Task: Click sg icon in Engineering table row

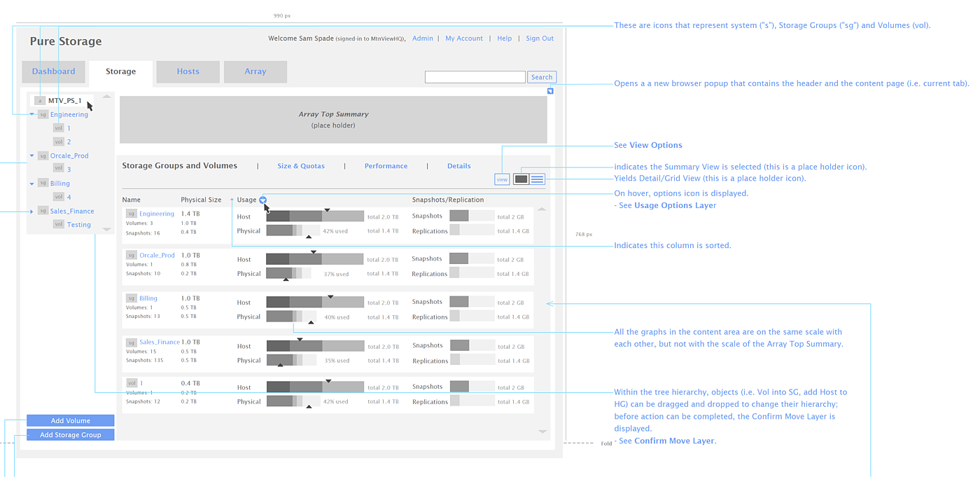Action: 131,214
